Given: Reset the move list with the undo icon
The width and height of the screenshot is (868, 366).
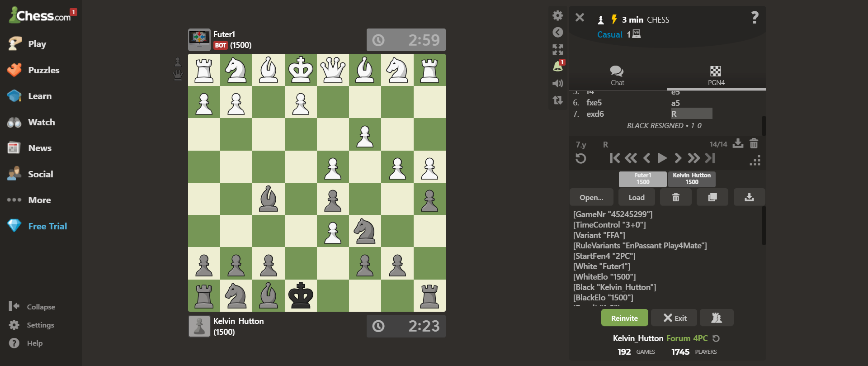Looking at the screenshot, I should (x=581, y=158).
